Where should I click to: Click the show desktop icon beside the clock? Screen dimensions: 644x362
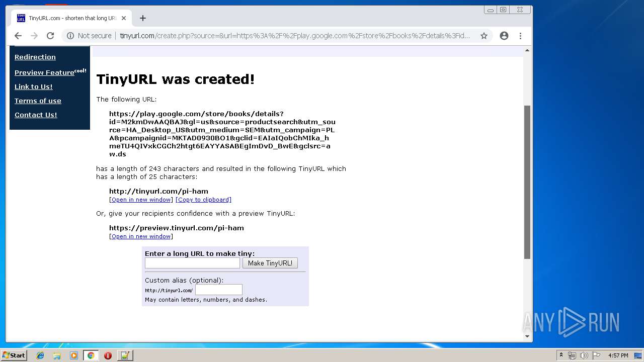pyautogui.click(x=638, y=355)
